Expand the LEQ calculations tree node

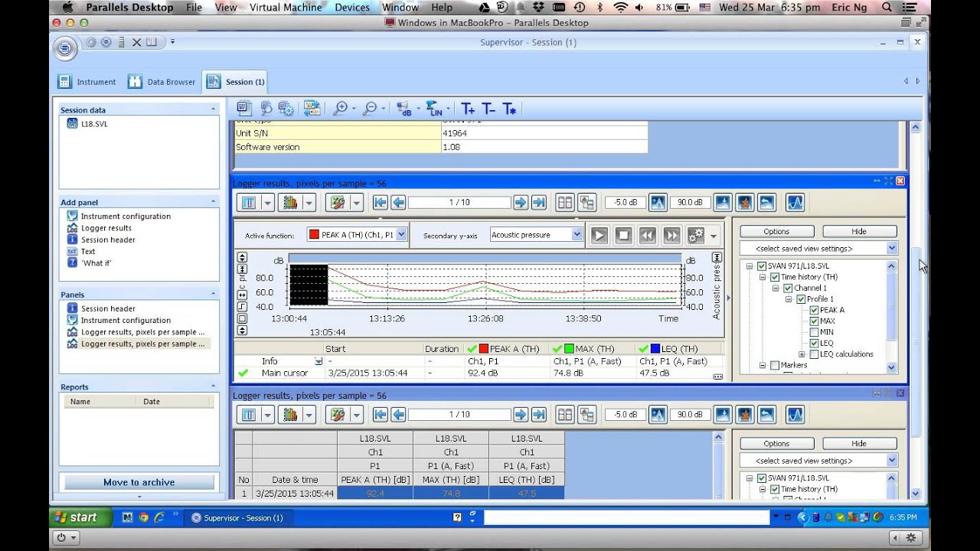(802, 354)
